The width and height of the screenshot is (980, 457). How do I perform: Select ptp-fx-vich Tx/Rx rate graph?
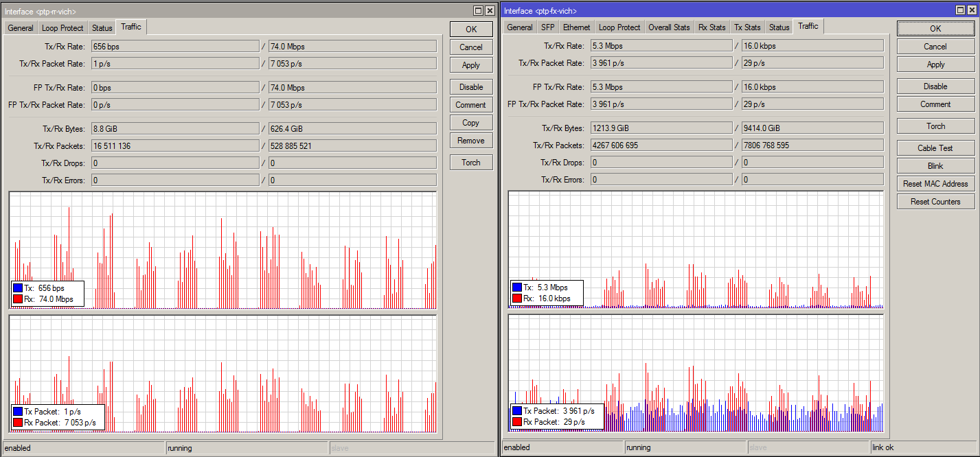[696, 250]
